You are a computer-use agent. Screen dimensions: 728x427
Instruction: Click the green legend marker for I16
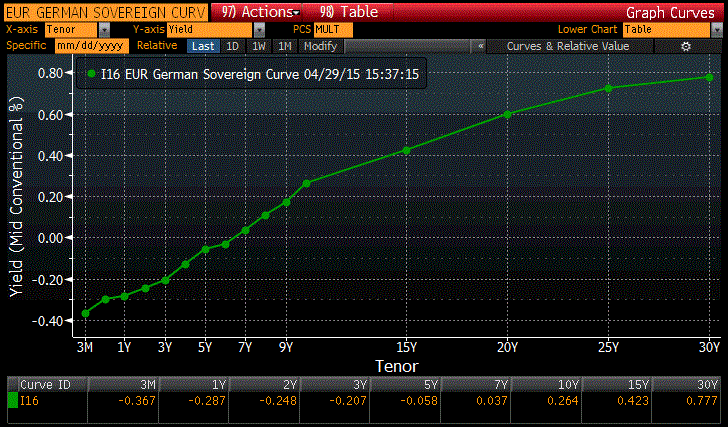tap(91, 73)
